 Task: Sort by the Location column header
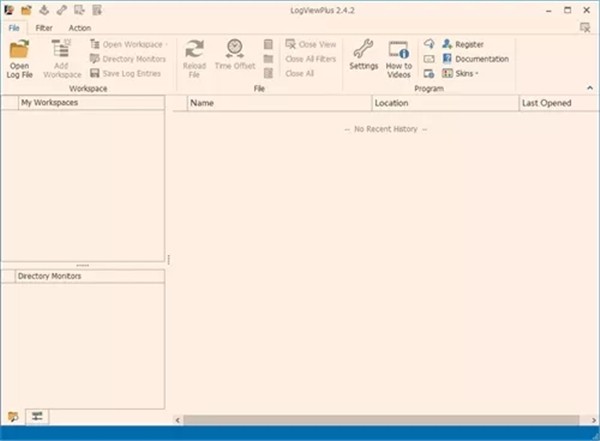(x=445, y=103)
